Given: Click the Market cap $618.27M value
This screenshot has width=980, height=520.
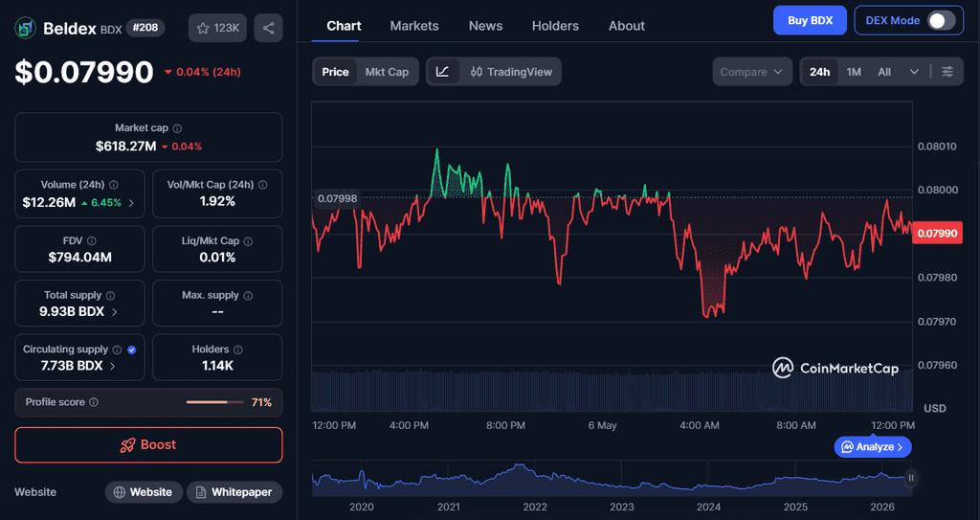Looking at the screenshot, I should tap(126, 147).
